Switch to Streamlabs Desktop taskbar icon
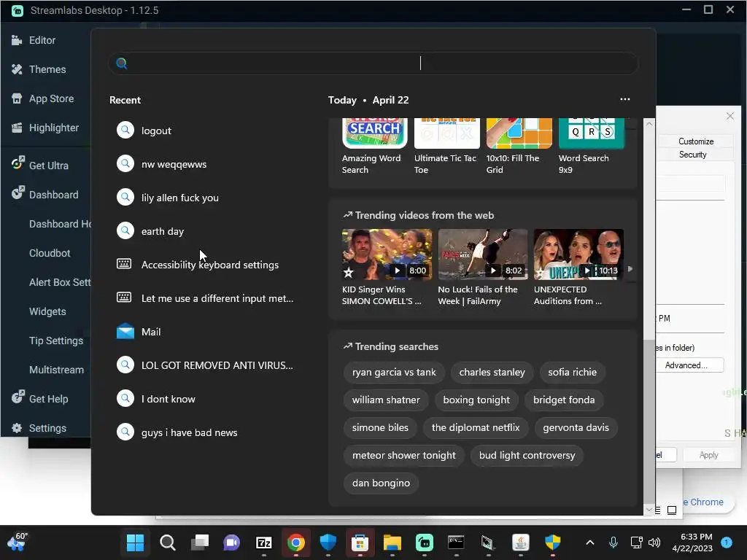This screenshot has height=560, width=747. (425, 542)
